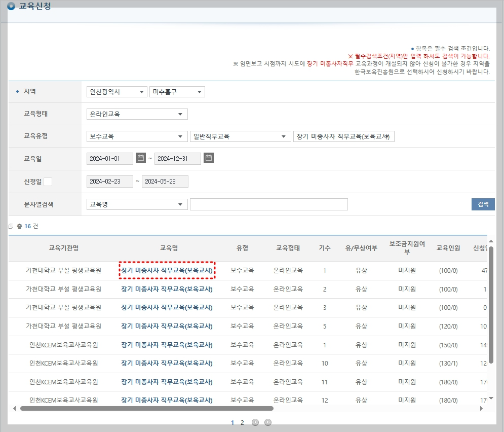Open 가천대학교 기수 2 course link
Viewport: 504px width, 432px height.
pos(167,289)
